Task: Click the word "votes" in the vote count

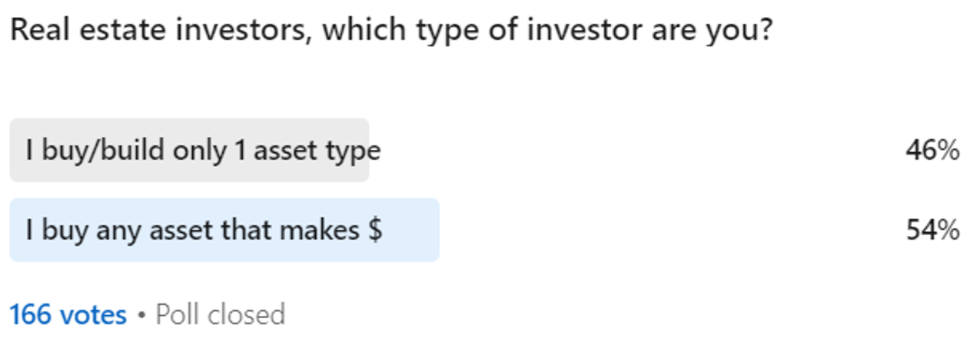Action: point(92,315)
